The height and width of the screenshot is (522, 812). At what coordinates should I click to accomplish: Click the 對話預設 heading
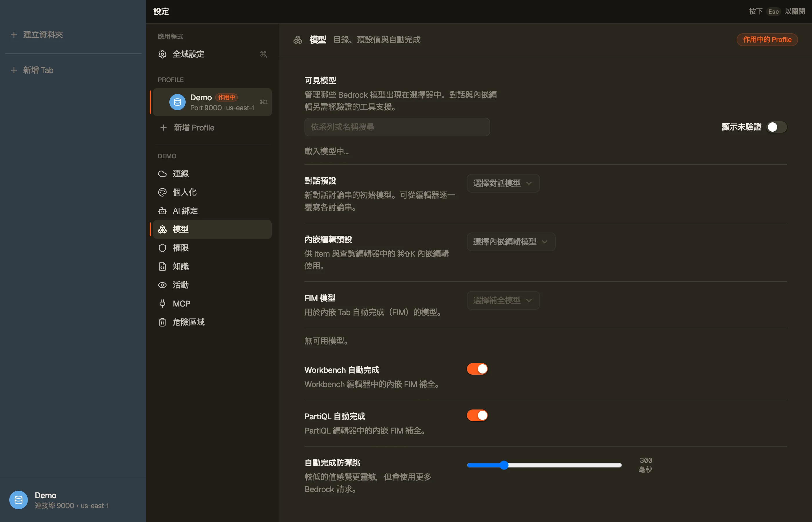click(320, 181)
